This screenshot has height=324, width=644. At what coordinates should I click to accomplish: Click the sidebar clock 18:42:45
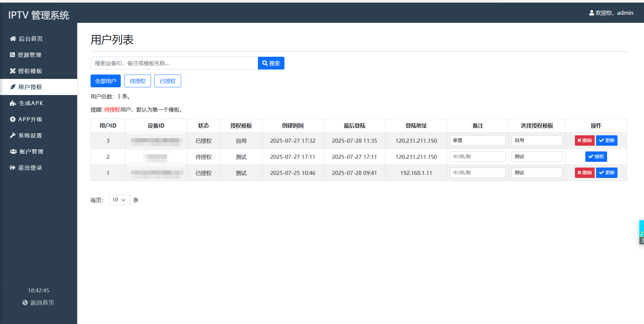39,290
